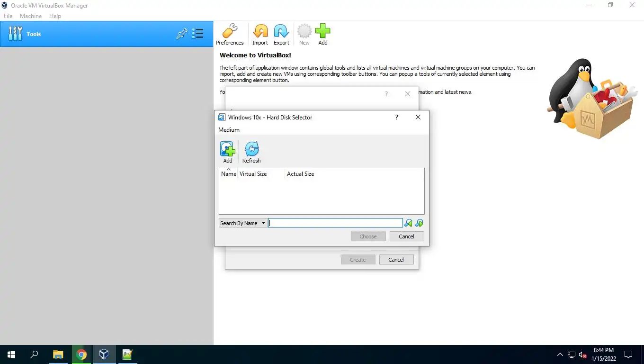Open the Search By Name dropdown
The height and width of the screenshot is (364, 644).
coord(243,223)
